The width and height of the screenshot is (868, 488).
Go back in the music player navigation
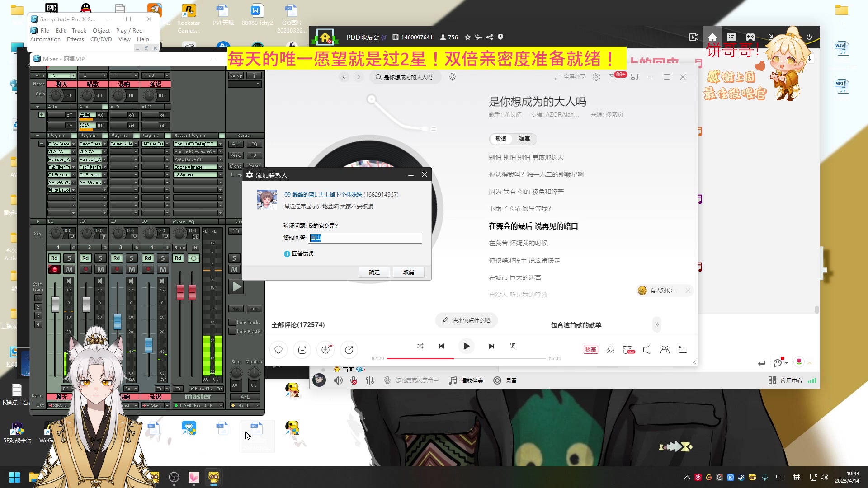click(344, 77)
